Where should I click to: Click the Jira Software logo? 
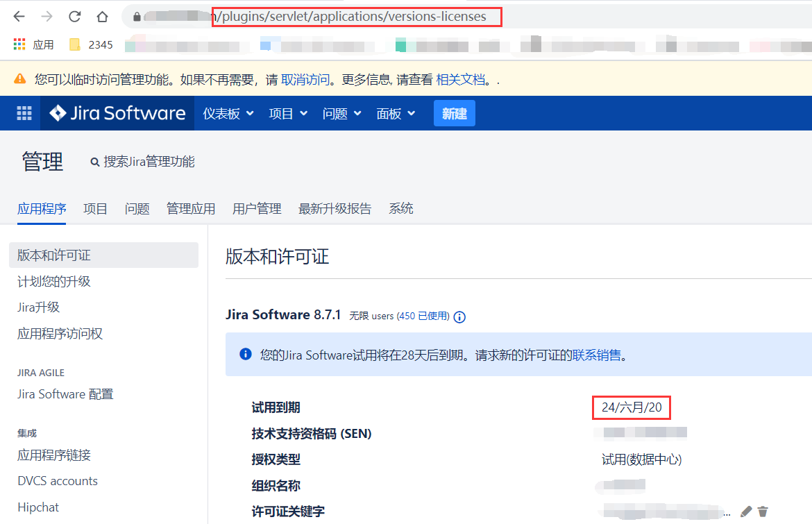point(117,113)
